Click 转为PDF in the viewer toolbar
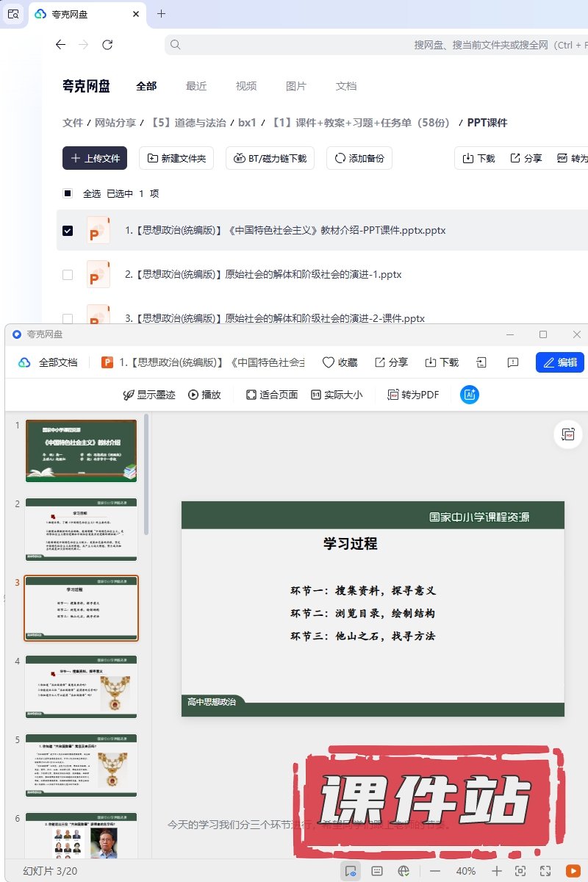Screen dimensions: 588x882 413,395
